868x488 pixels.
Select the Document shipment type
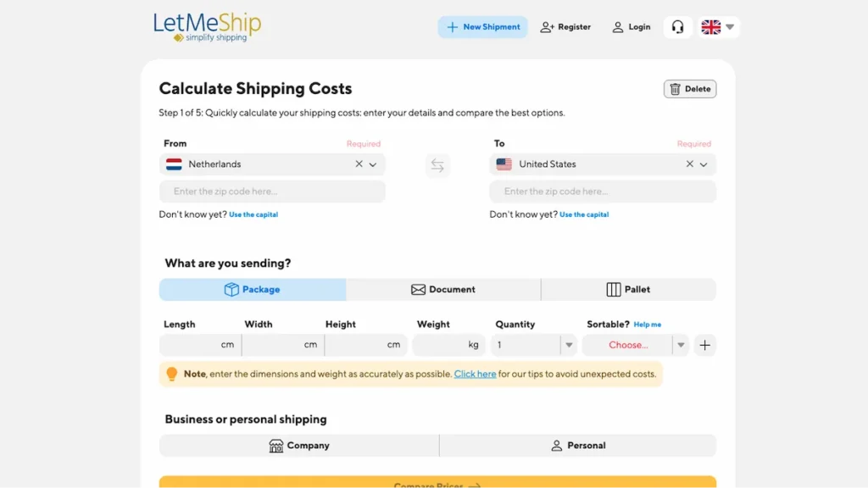tap(443, 290)
